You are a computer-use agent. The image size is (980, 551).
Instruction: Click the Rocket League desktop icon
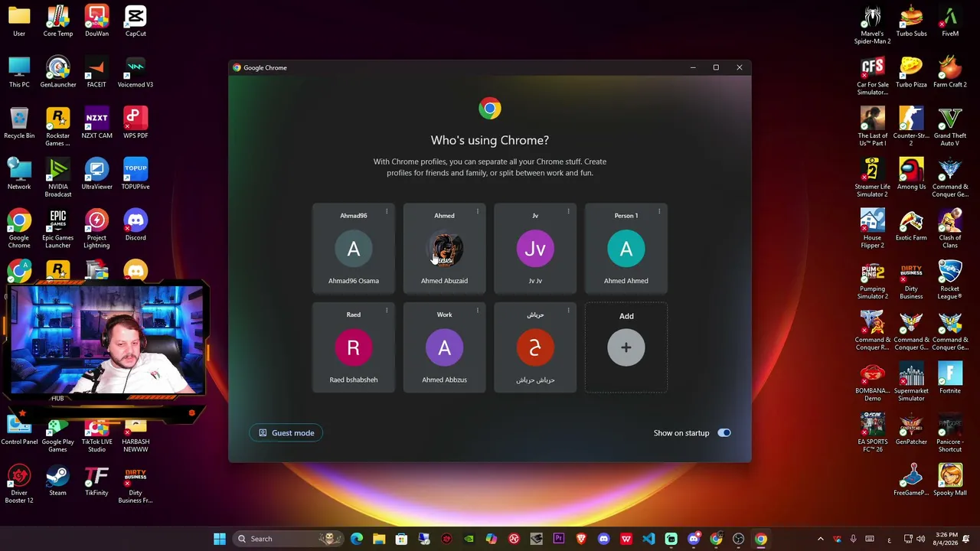coord(950,281)
